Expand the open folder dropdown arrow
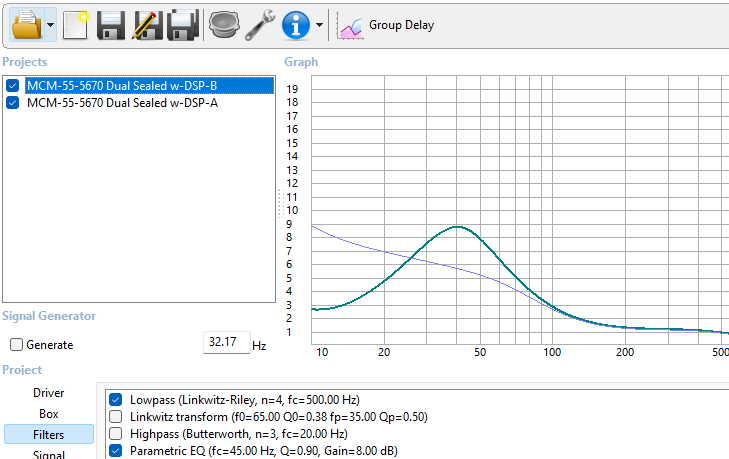Screen dimensions: 729x459 pos(49,25)
